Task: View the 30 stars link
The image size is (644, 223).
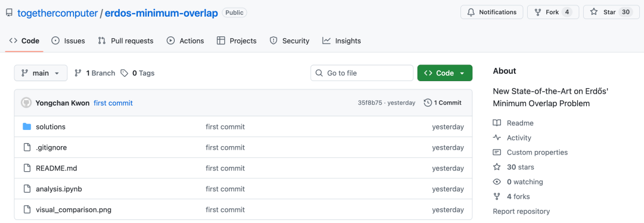Action: [521, 167]
